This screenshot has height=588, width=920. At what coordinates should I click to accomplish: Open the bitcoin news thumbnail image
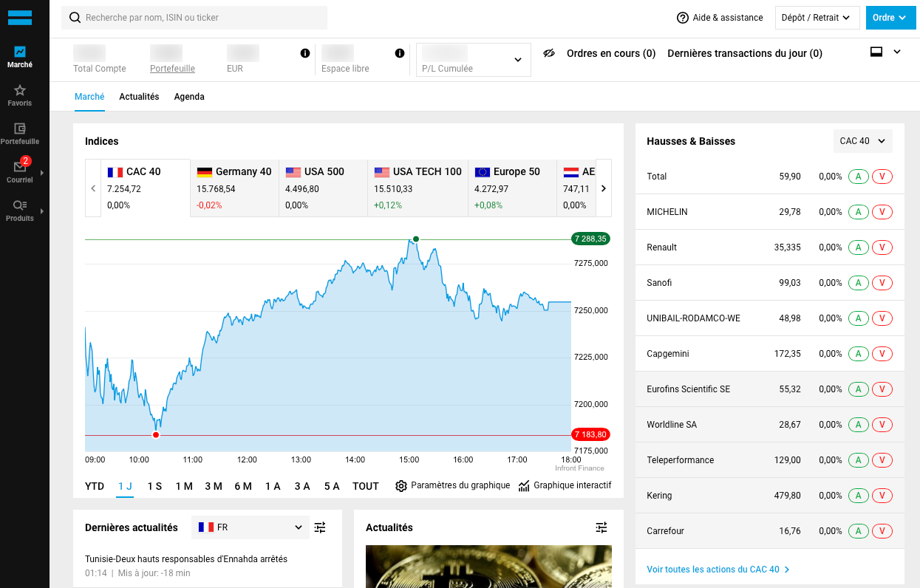pyautogui.click(x=488, y=567)
